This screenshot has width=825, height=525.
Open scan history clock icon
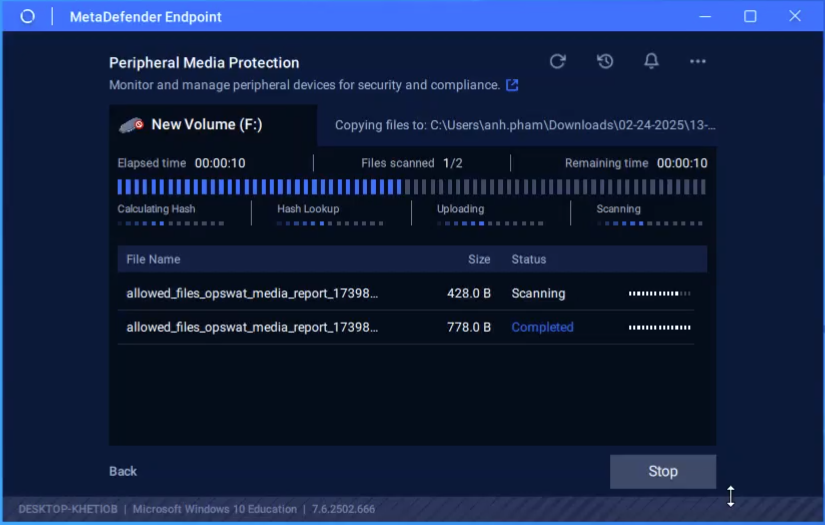click(605, 62)
